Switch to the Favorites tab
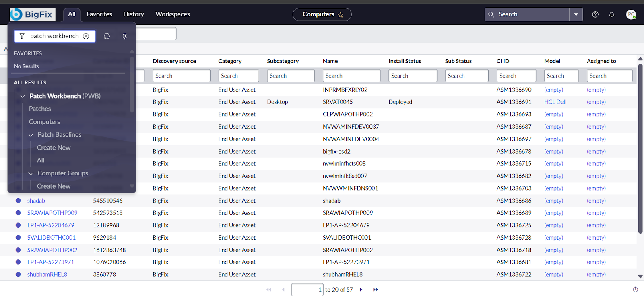The image size is (644, 298). click(99, 14)
